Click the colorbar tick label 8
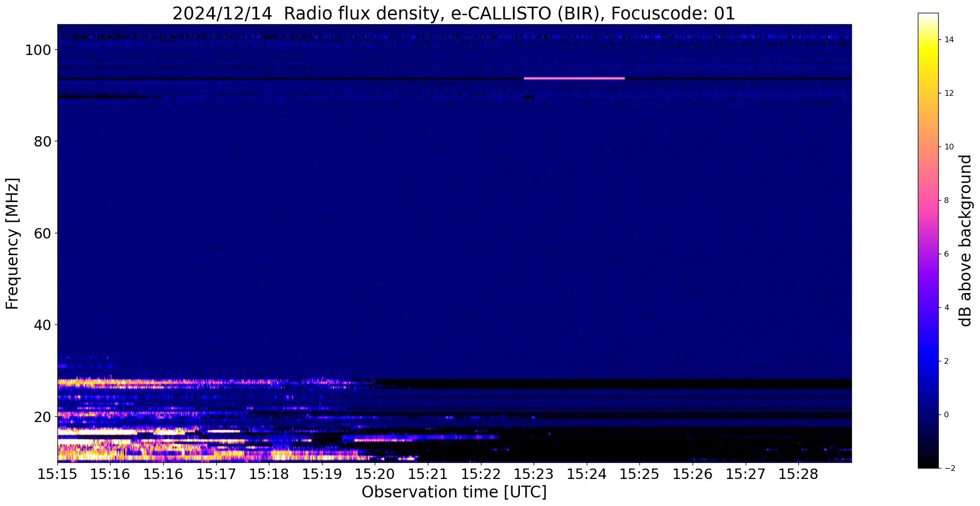980x506 pixels. pos(946,201)
